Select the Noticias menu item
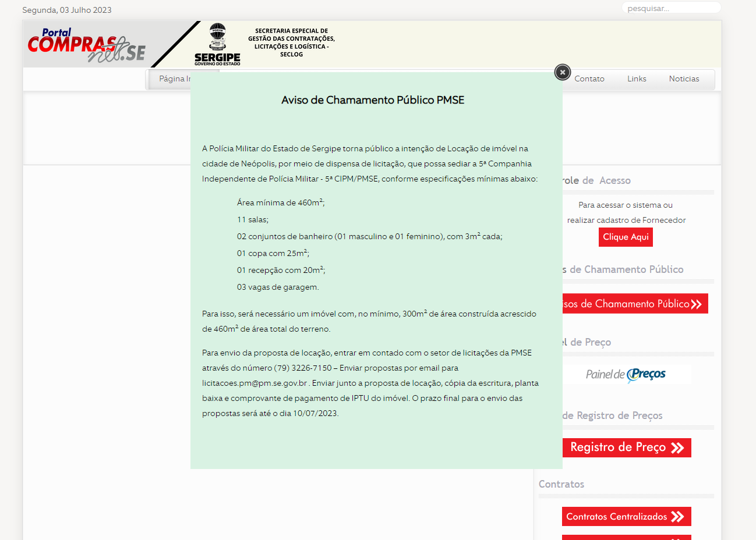This screenshot has height=540, width=756. (x=684, y=79)
